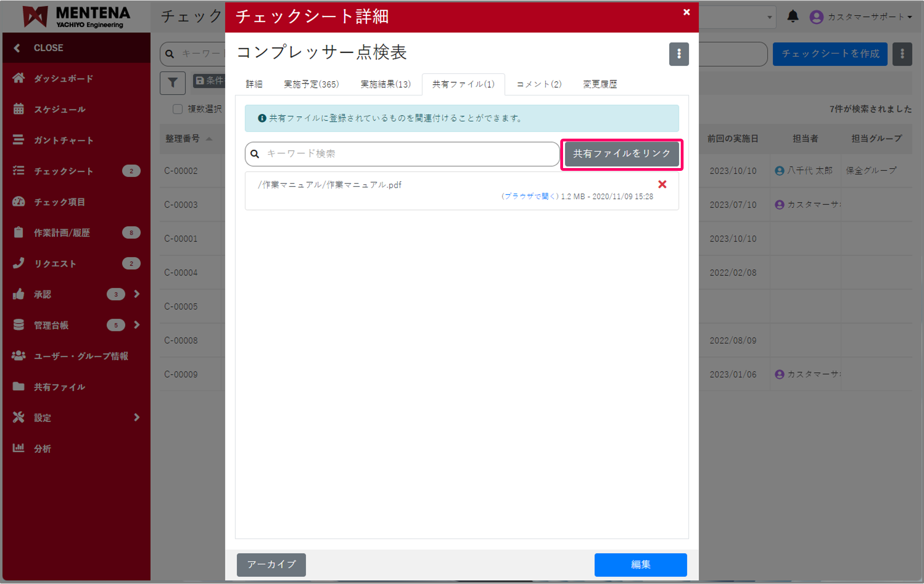
Task: Switch to the コメント(2) tab
Action: click(x=538, y=84)
